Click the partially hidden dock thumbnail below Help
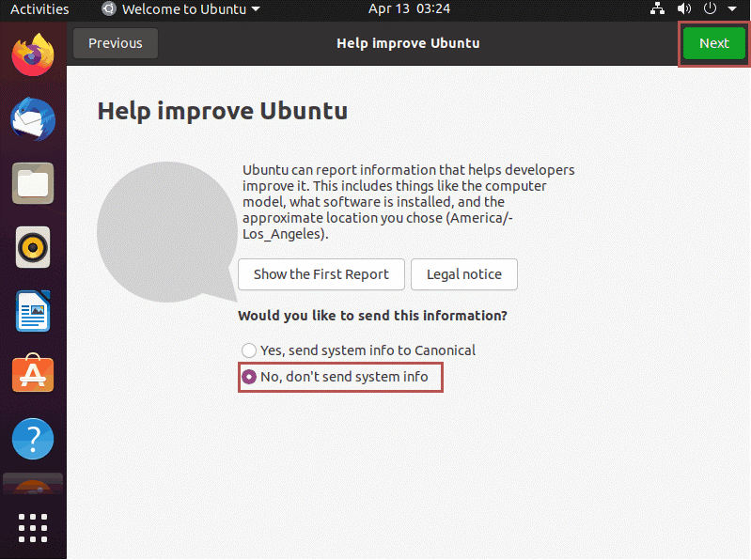 coord(33,484)
